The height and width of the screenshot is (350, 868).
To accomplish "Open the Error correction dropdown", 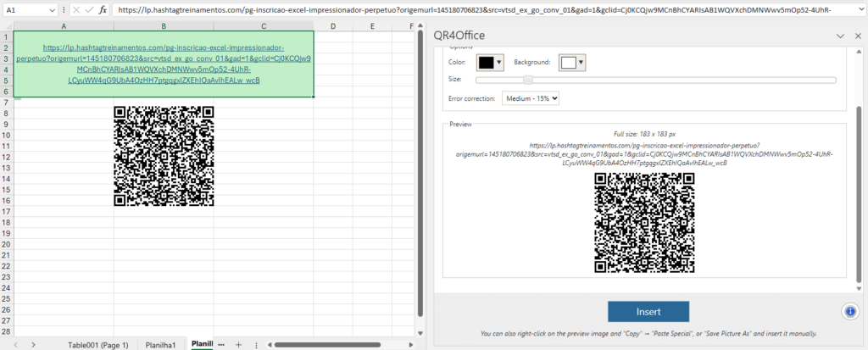I will tap(531, 98).
